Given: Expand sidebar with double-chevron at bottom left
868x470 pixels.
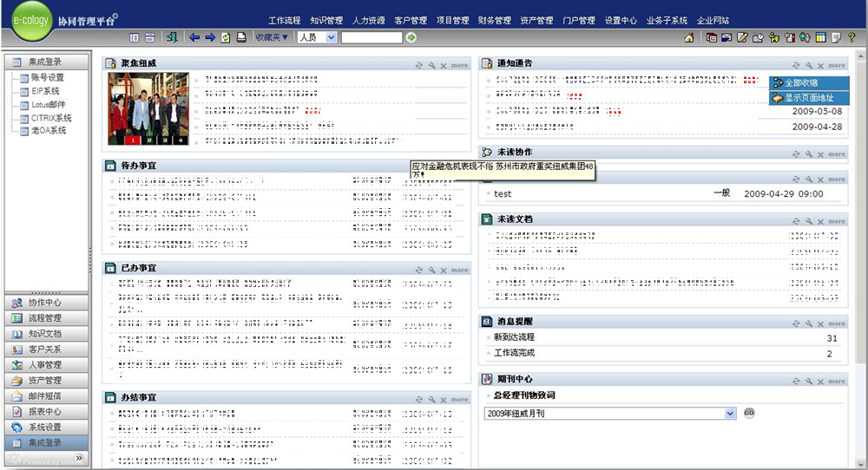Looking at the screenshot, I should click(x=79, y=458).
